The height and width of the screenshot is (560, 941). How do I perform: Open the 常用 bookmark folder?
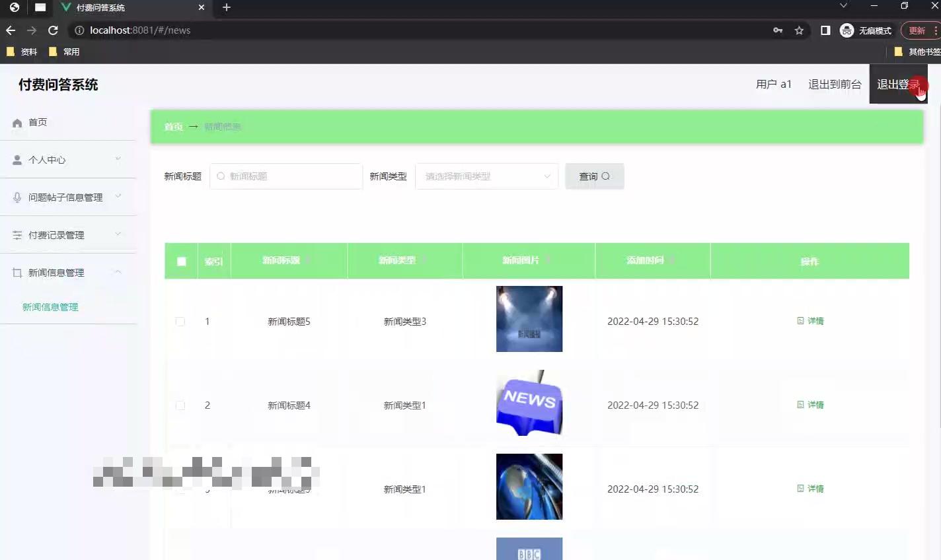[64, 52]
